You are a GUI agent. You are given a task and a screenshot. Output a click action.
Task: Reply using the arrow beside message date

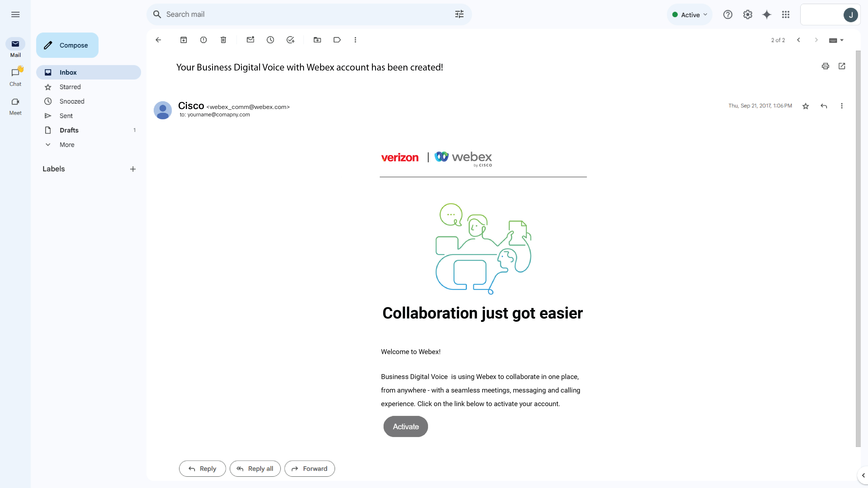824,106
